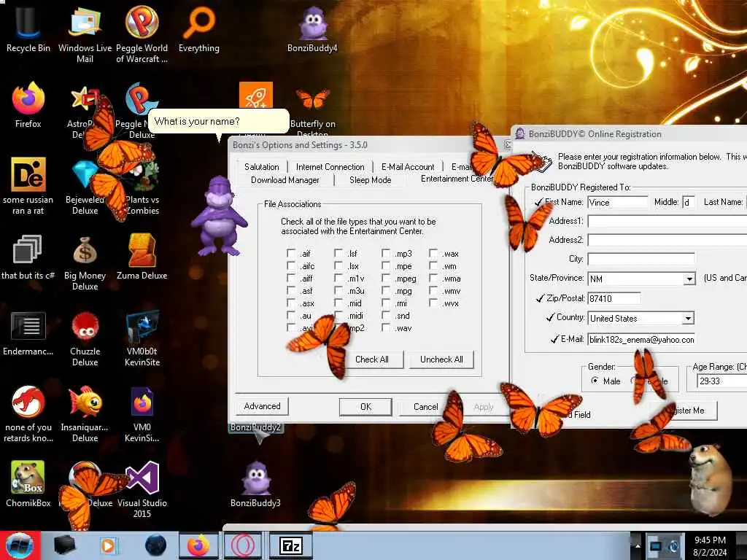This screenshot has width=747, height=560.
Task: Open the Recycle Bin desktop icon
Action: pos(28,28)
